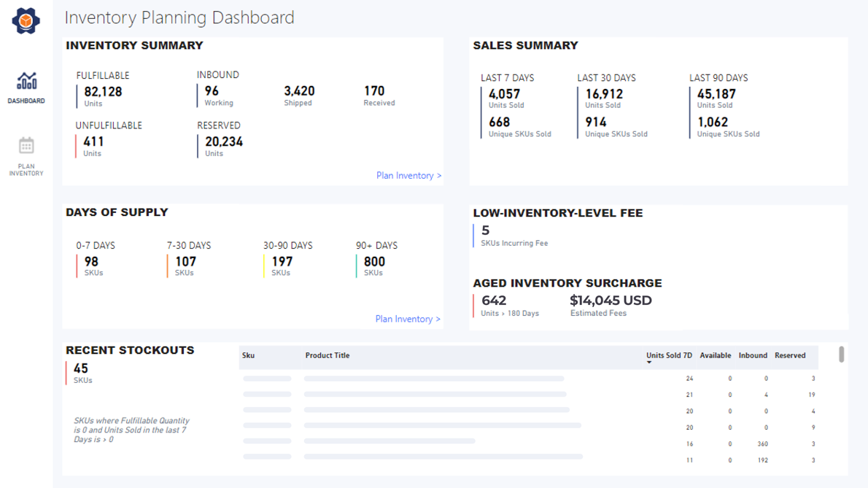Sort by Units Sold 7D column
This screenshot has height=488, width=868.
click(x=668, y=356)
